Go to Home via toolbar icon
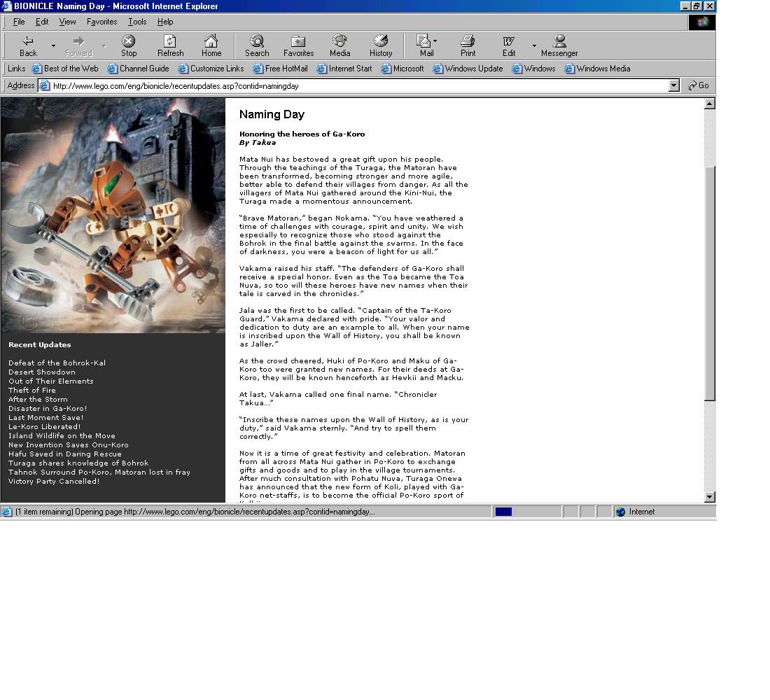This screenshot has height=700, width=770. 211,42
